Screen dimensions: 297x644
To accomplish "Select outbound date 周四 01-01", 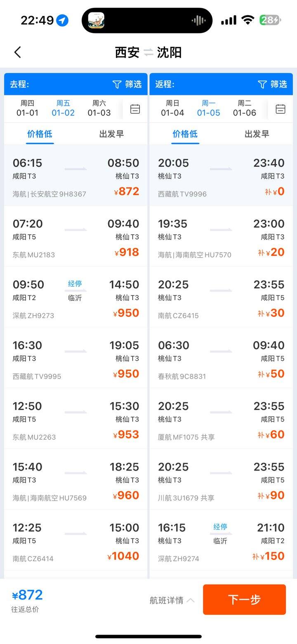I will (27, 108).
